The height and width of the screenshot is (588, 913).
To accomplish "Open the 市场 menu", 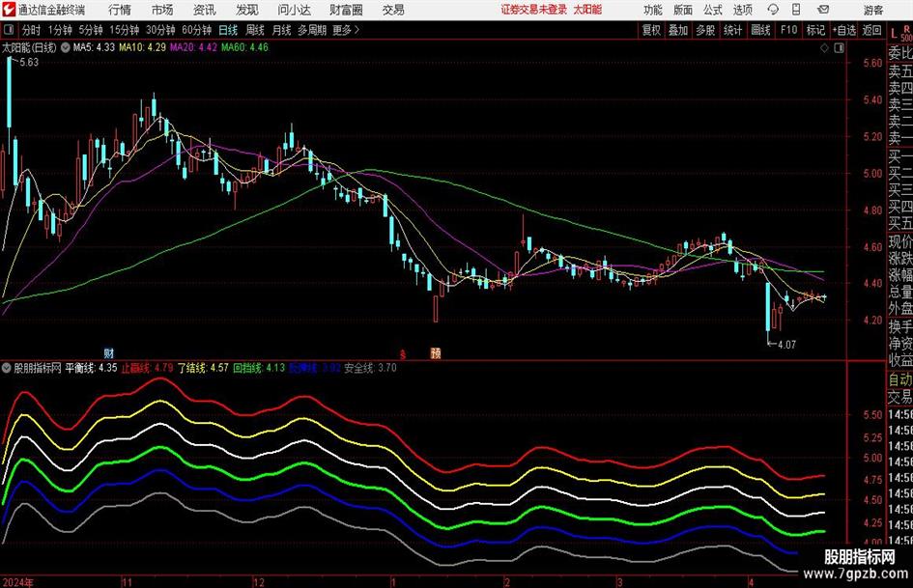I will pos(162,10).
